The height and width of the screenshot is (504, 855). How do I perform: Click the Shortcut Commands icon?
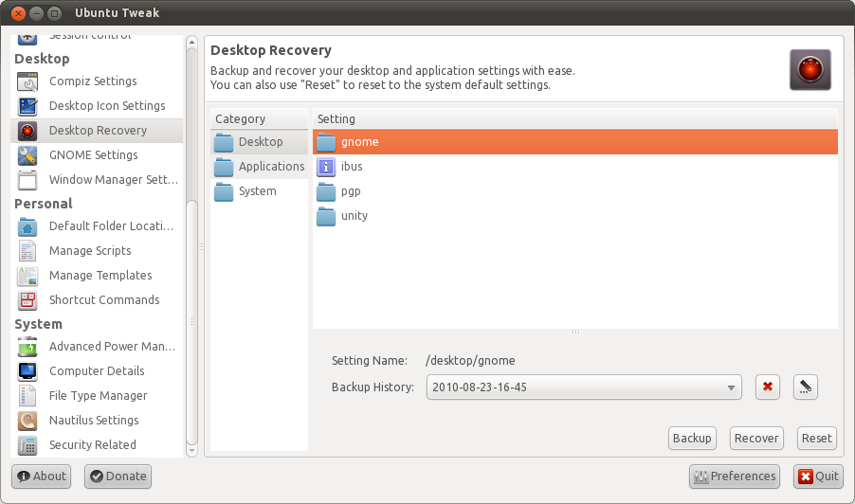[27, 300]
